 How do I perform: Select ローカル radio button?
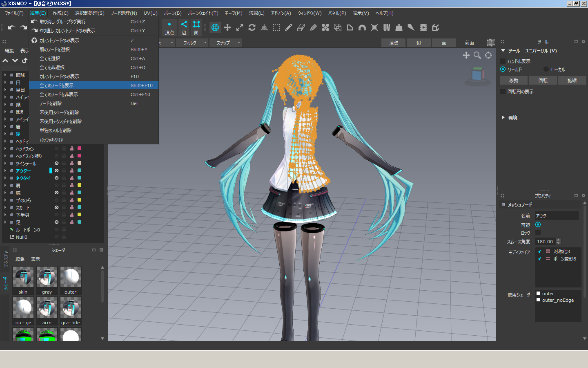546,69
